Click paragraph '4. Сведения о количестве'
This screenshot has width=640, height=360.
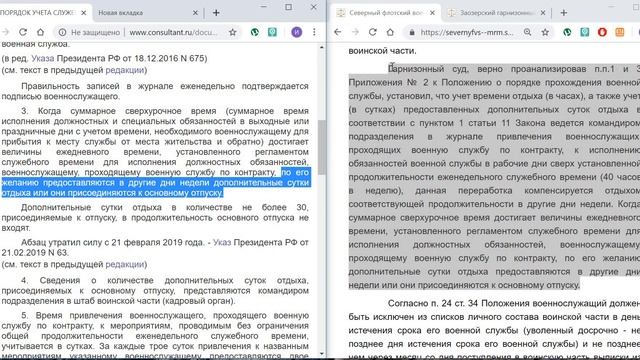(155, 291)
